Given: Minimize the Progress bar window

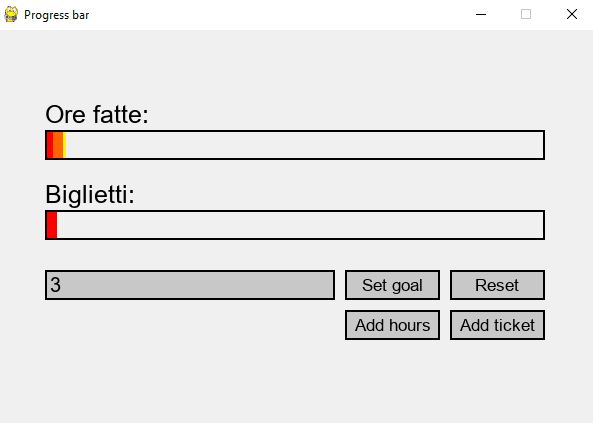Looking at the screenshot, I should pos(481,14).
